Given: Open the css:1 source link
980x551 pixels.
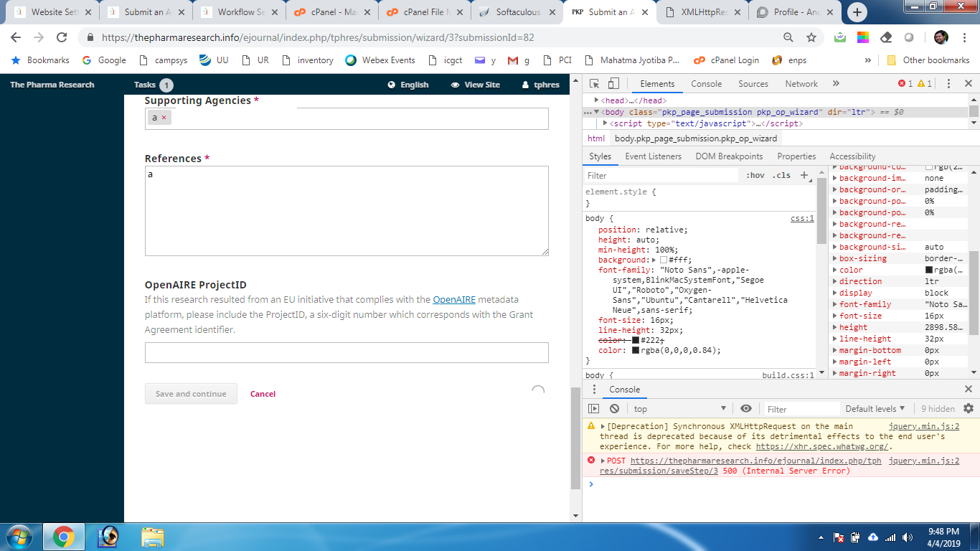Looking at the screenshot, I should pos(802,218).
